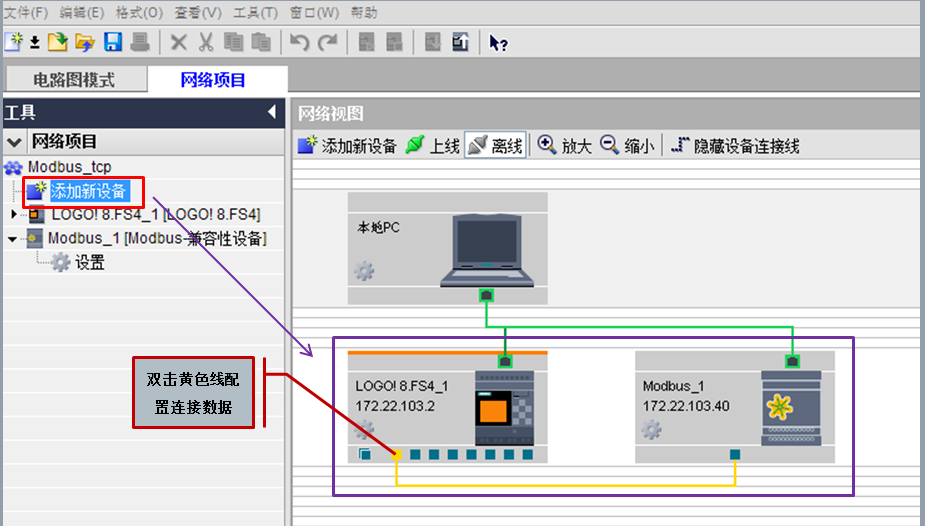Click the redo arrow icon

(327, 42)
